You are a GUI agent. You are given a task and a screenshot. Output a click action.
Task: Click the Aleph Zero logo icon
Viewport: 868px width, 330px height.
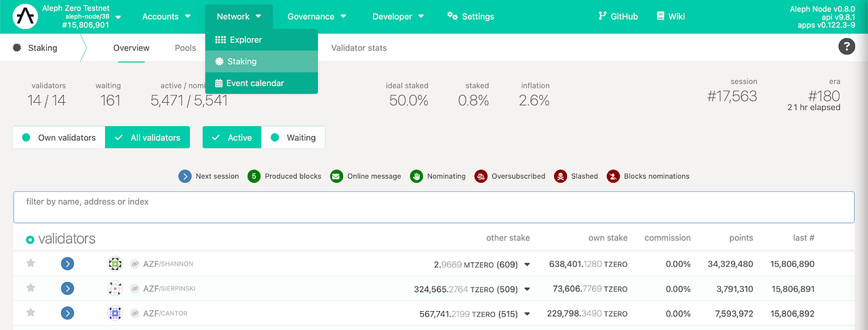click(26, 16)
